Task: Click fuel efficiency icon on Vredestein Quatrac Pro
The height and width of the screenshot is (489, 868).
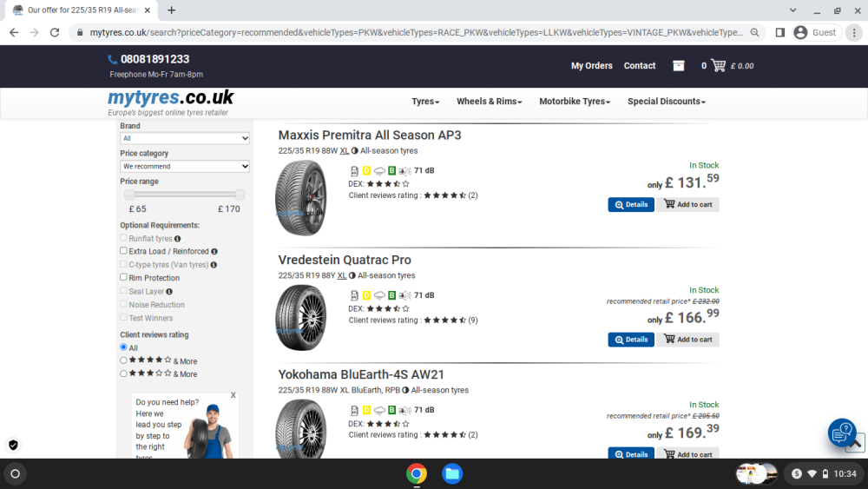Action: [x=354, y=295]
